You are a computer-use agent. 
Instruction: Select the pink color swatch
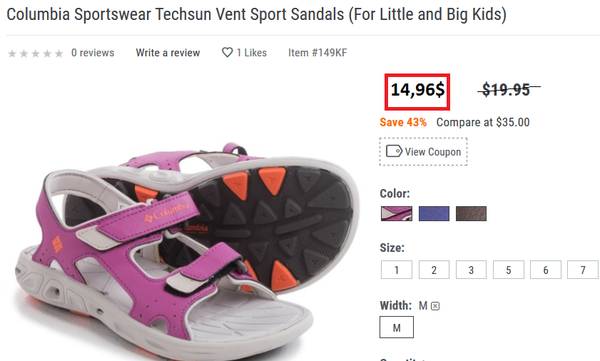click(x=396, y=214)
